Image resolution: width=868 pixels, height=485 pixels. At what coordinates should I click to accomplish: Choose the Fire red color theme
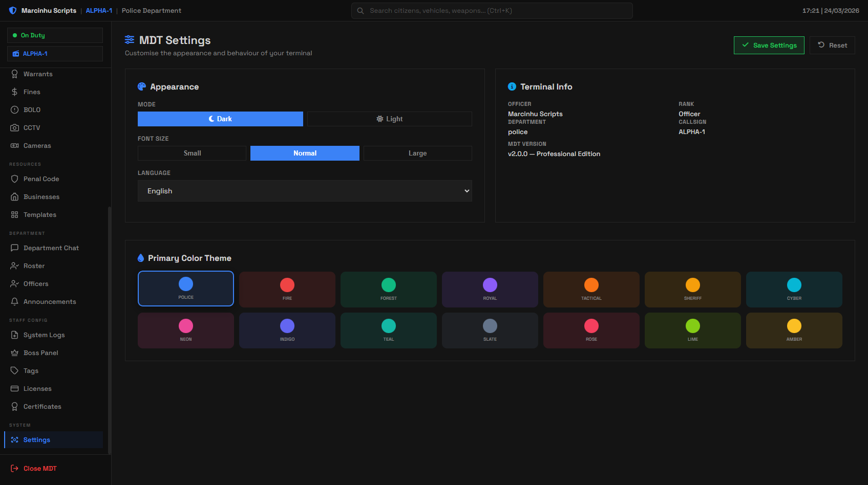click(x=287, y=290)
